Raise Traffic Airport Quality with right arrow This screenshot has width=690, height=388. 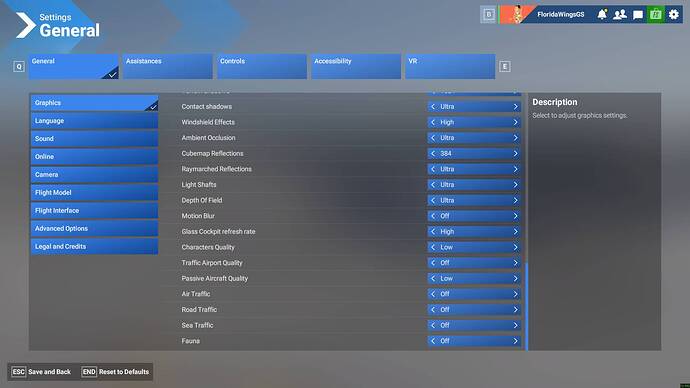pos(515,263)
